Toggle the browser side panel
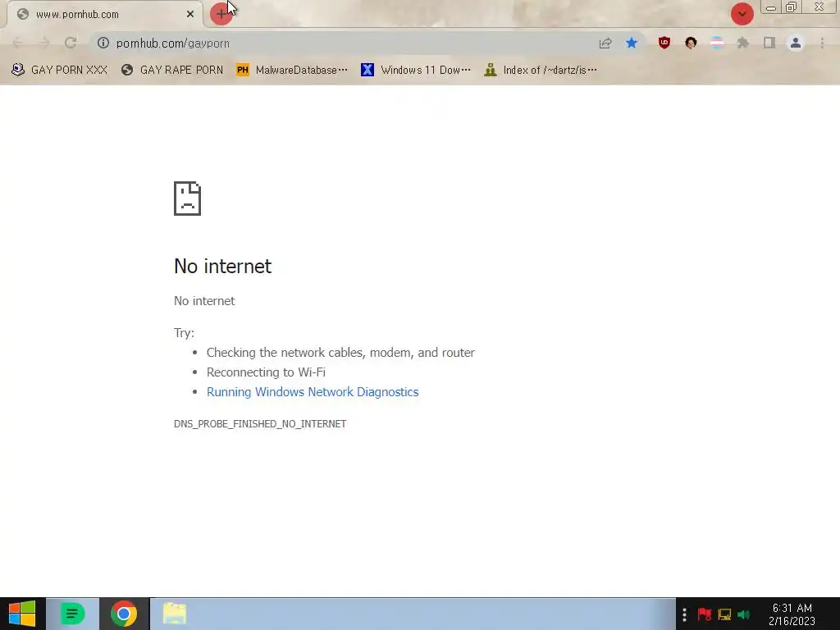The width and height of the screenshot is (840, 630). point(769,43)
